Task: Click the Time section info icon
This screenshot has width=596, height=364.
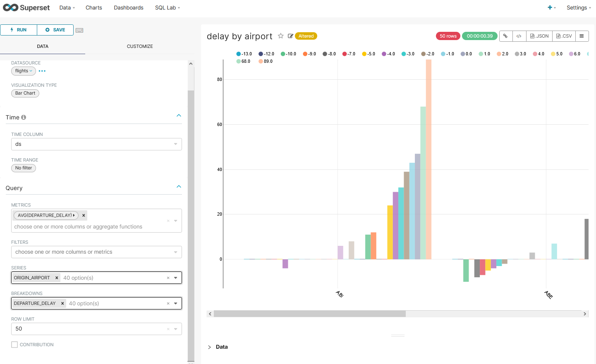Action: coord(24,117)
